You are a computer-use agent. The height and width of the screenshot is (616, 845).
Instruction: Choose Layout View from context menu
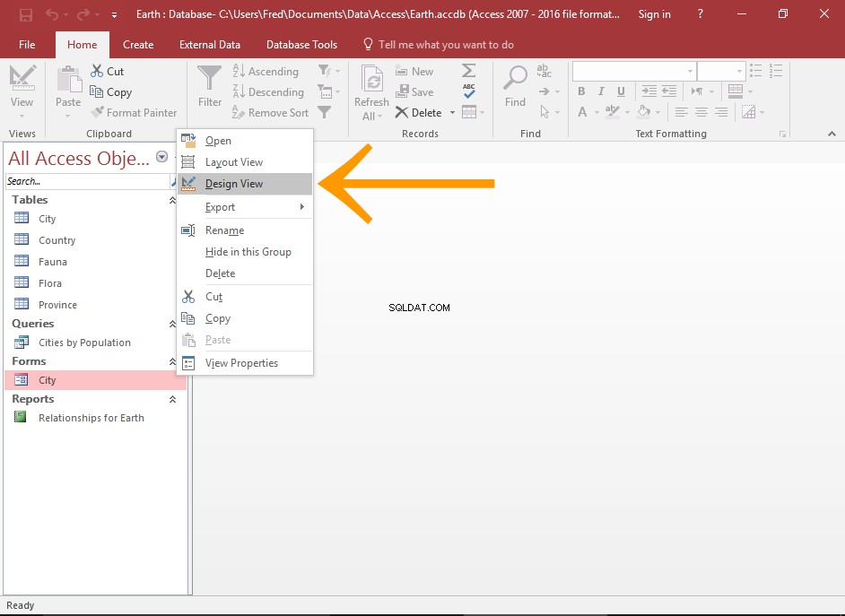245,162
